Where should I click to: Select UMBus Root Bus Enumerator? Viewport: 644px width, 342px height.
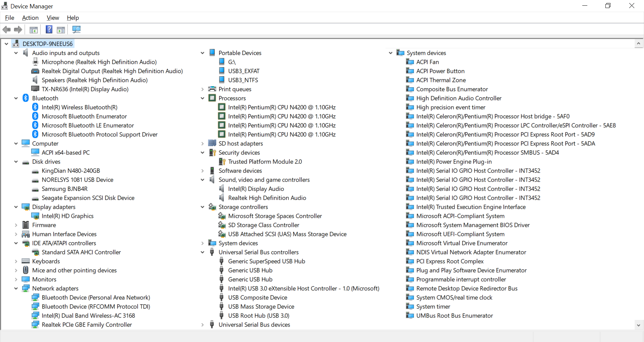(454, 316)
